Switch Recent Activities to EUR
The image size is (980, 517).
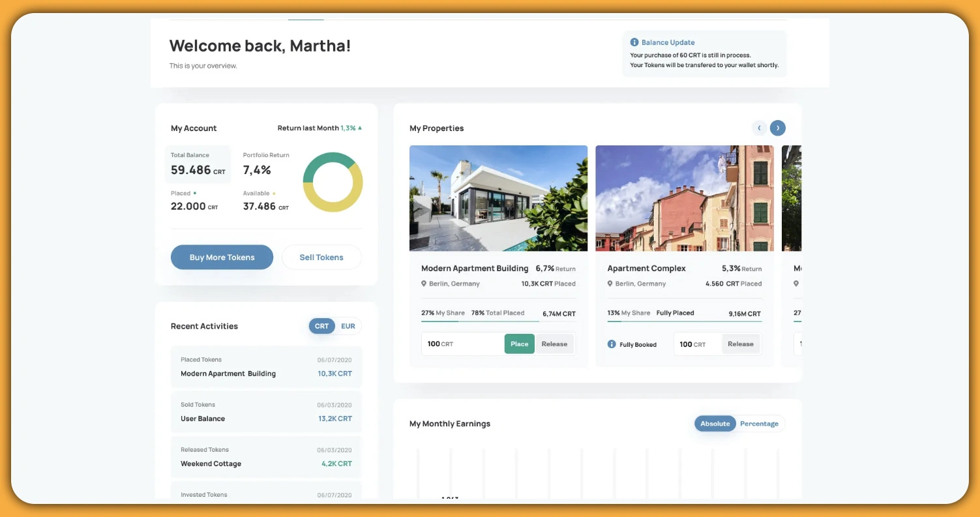pos(348,326)
